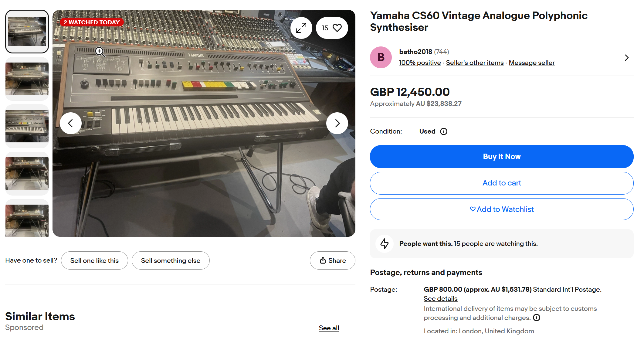Expand seller details with the chevron arrow
644x340 pixels.
[x=627, y=58]
